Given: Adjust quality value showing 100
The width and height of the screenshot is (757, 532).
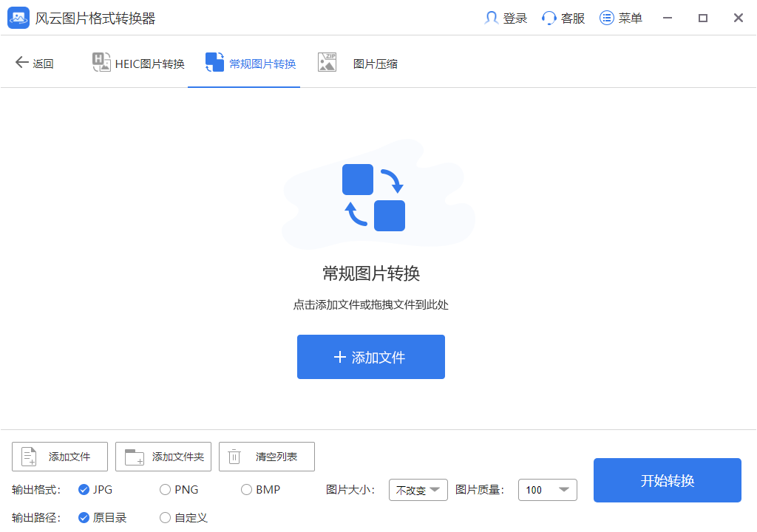Looking at the screenshot, I should point(548,489).
